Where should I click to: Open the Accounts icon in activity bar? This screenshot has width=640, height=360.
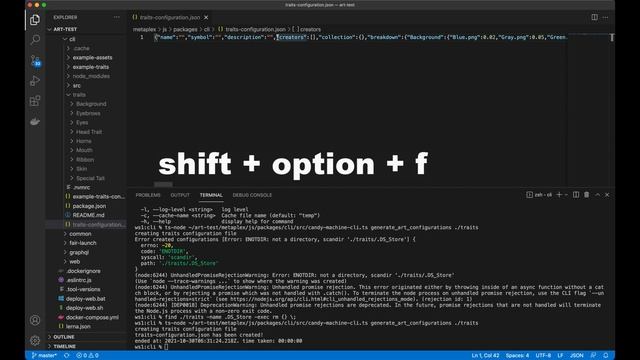point(35,320)
